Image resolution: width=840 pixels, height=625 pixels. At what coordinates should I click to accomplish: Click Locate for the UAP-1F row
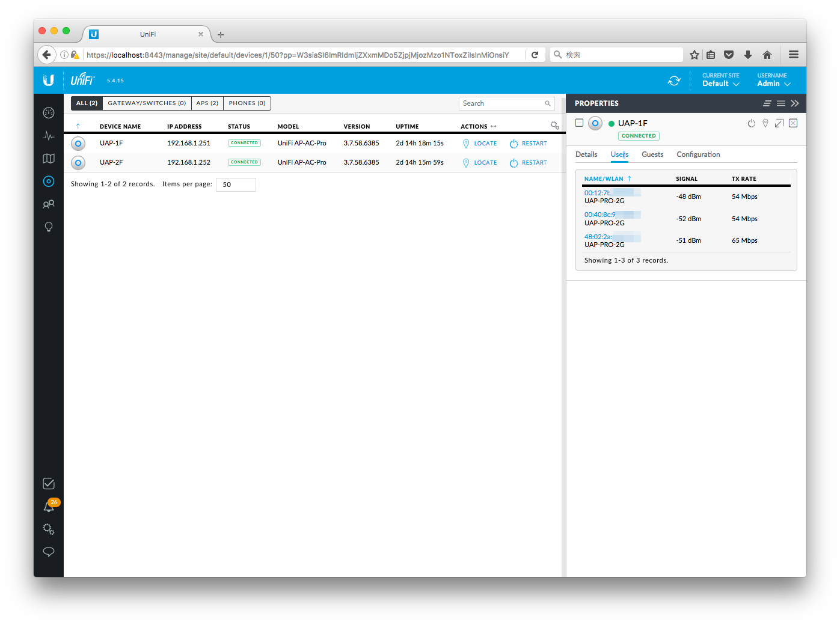480,144
